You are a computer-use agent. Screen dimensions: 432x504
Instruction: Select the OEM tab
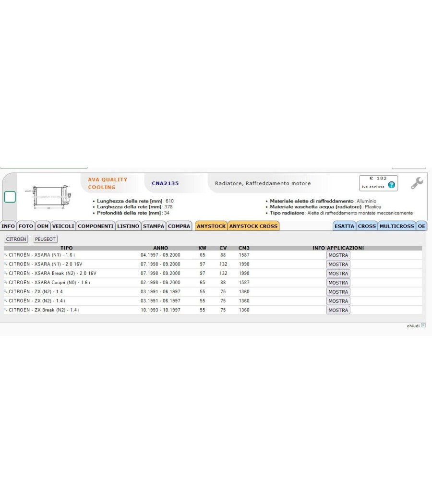(42, 226)
